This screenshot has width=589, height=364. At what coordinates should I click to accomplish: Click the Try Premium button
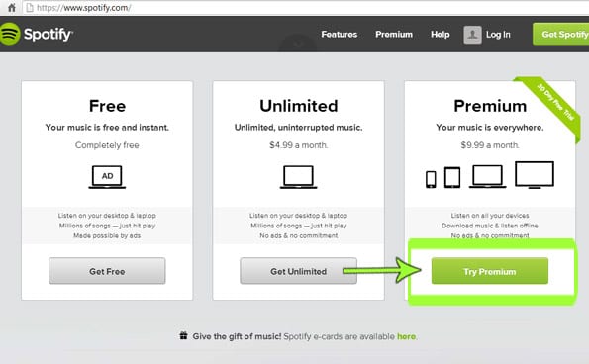[x=490, y=271]
